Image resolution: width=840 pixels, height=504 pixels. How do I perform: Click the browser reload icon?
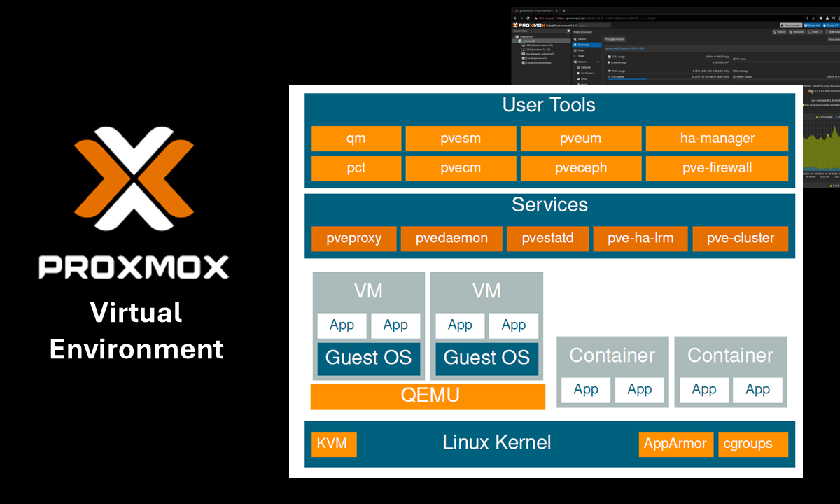click(x=527, y=17)
